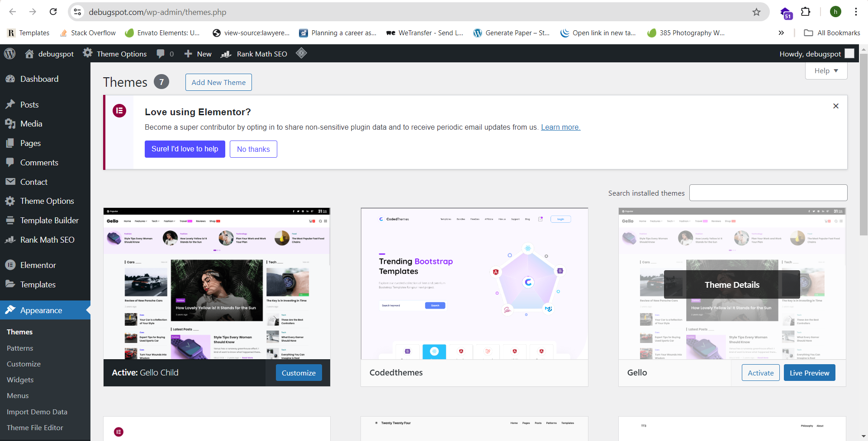Go to Widgets submenu item
The width and height of the screenshot is (868, 441).
20,380
